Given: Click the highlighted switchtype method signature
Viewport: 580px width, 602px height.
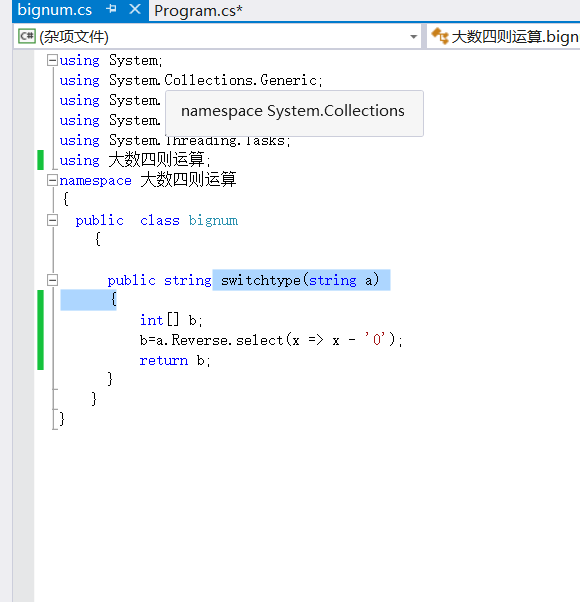Looking at the screenshot, I should [x=301, y=280].
